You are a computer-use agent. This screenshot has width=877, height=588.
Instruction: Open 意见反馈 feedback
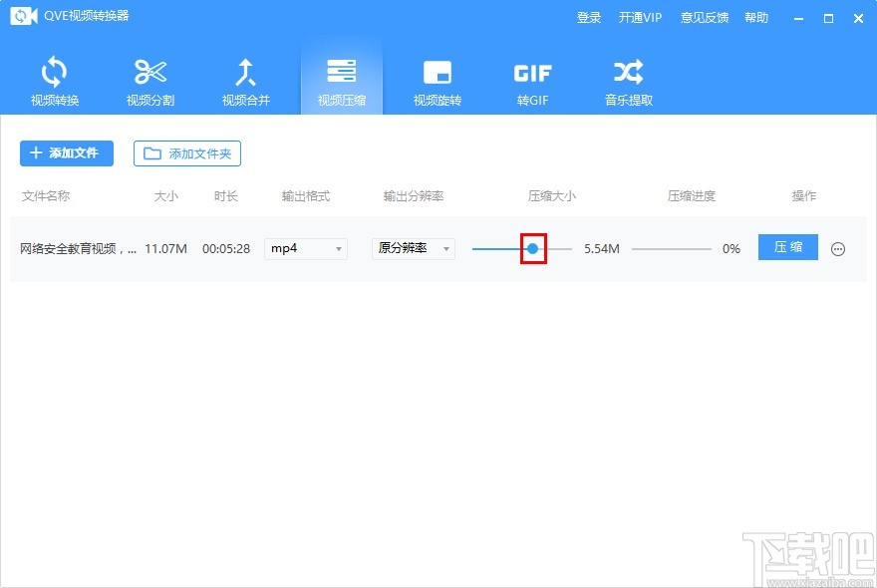[705, 18]
